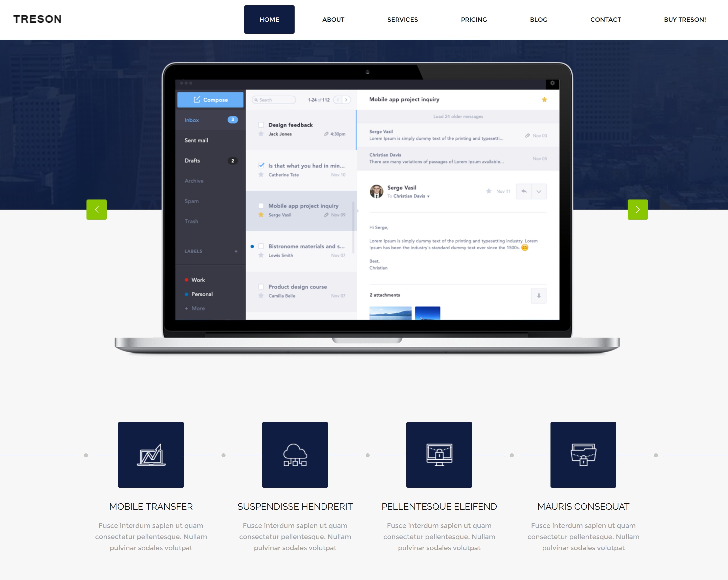728x580 pixels.
Task: Click the Mauris Consequat storage icon
Action: [582, 455]
